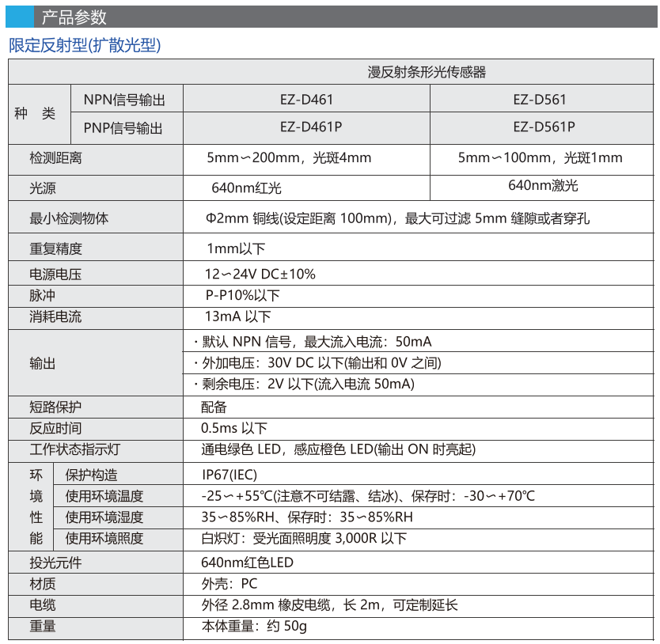Viewport: 660px width, 644px height.
Task: Click the 外壳：PC material value
Action: (x=229, y=585)
